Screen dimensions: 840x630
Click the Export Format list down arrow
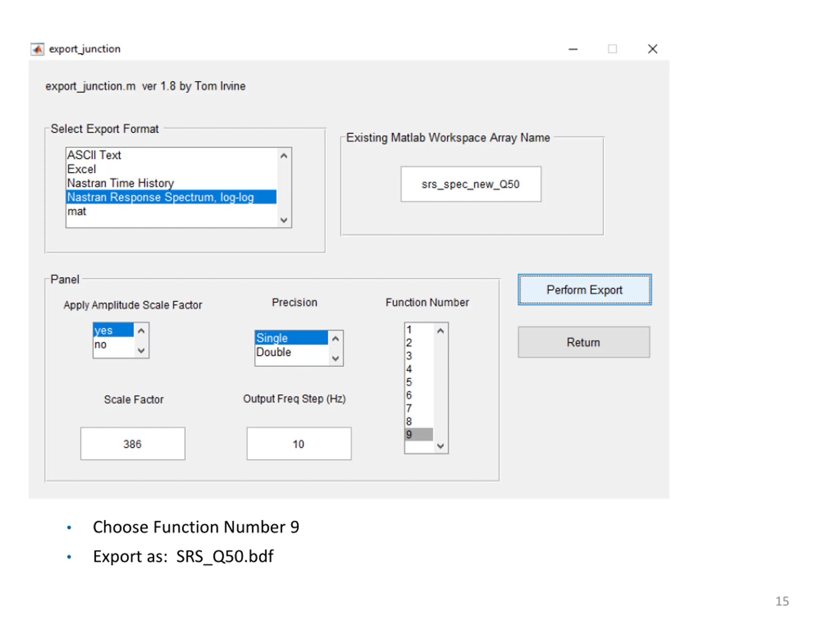click(x=284, y=220)
